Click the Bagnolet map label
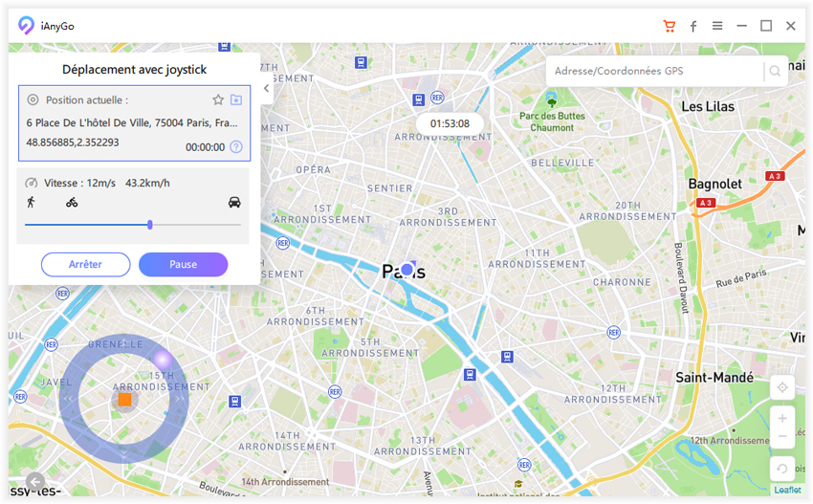Image resolution: width=813 pixels, height=504 pixels. (714, 184)
